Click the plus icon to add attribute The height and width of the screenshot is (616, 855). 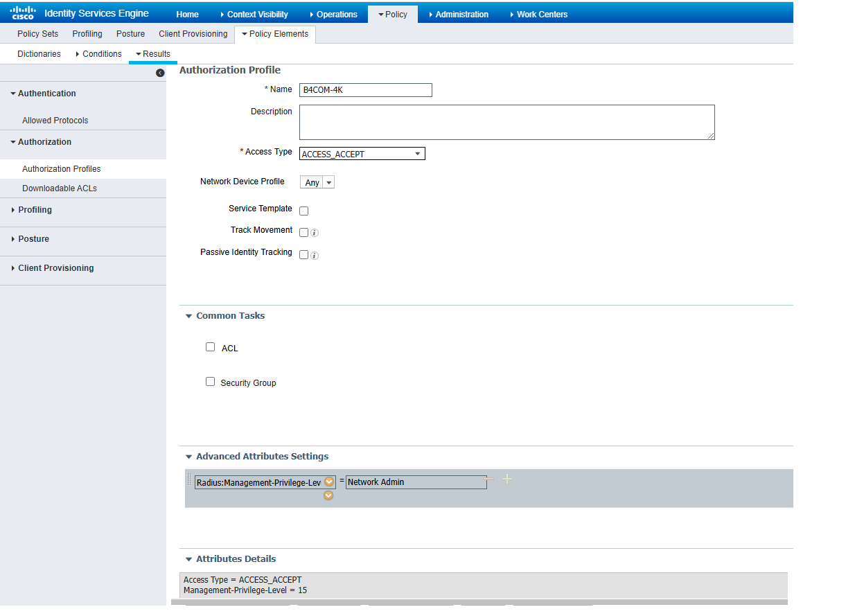tap(507, 479)
